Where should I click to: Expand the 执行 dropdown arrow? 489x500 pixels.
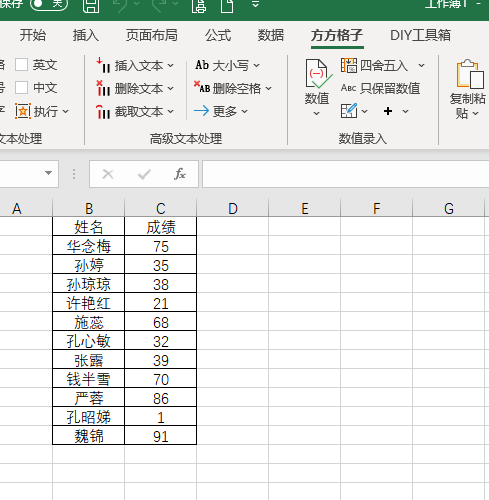[66, 111]
